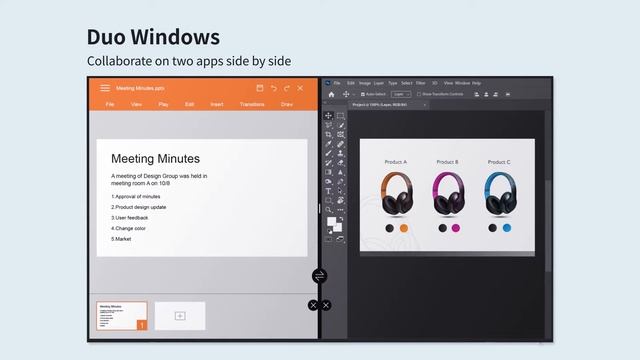Click the middle align icon in the options bar

(486, 94)
